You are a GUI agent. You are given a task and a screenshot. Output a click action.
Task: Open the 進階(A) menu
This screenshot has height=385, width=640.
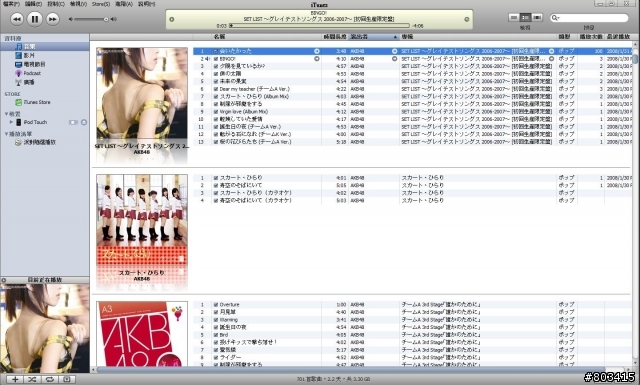tap(124, 4)
